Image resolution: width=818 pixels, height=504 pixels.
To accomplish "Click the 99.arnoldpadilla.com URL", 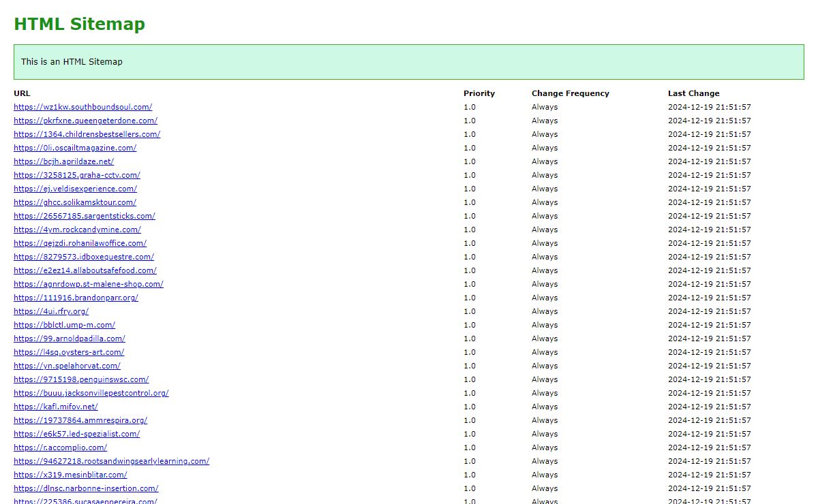I will coord(70,338).
